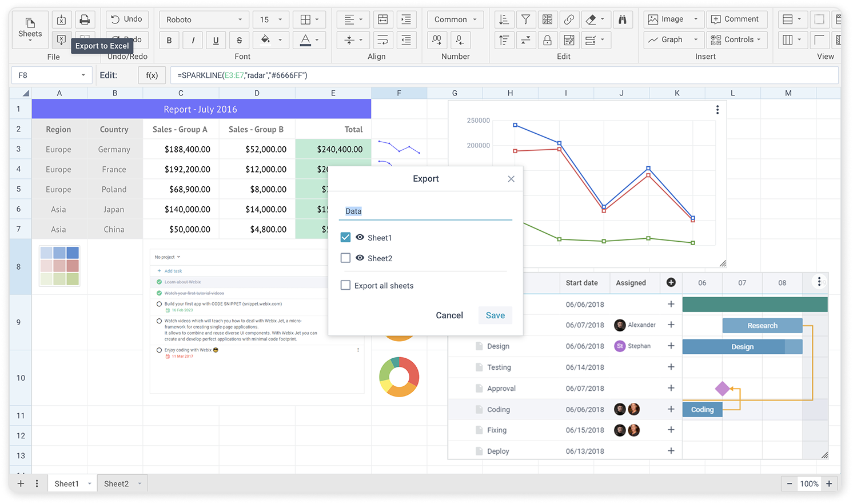This screenshot has width=853, height=504.
Task: Click the increase indent icon
Action: click(x=406, y=19)
